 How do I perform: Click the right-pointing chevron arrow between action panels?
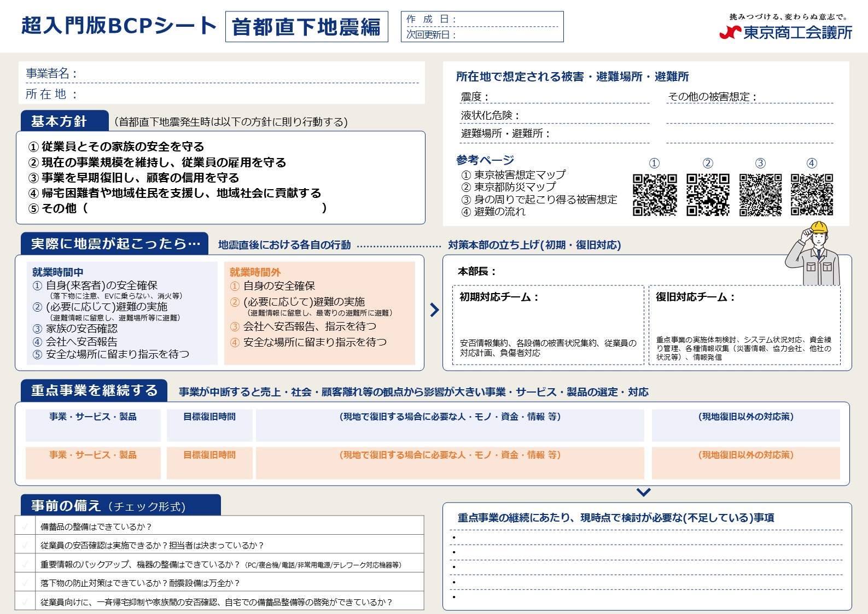pos(434,310)
